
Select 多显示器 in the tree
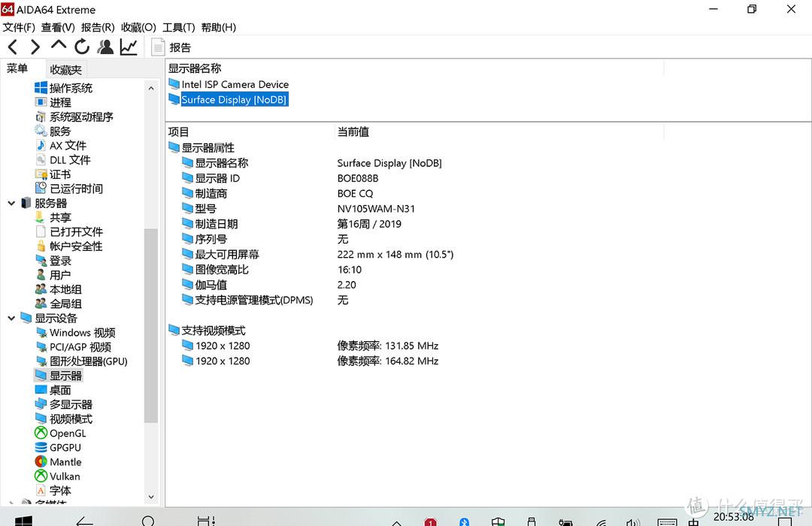coord(64,404)
